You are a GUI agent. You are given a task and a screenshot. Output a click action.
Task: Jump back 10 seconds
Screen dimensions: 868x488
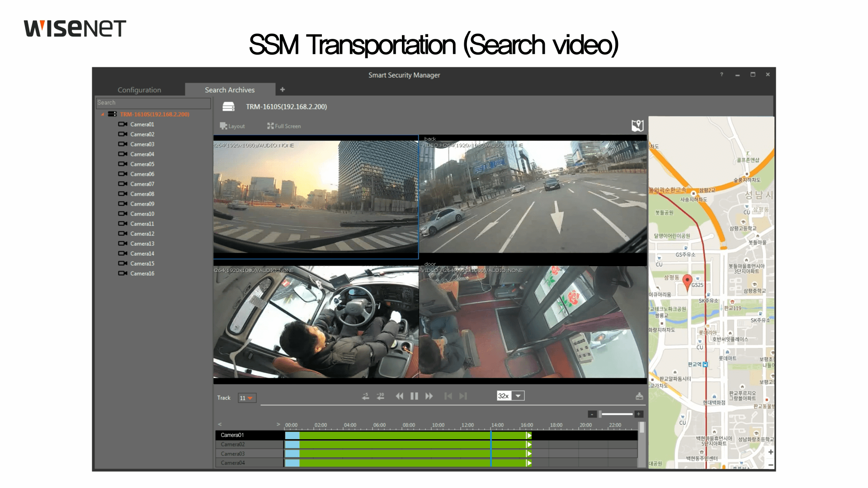pos(381,396)
